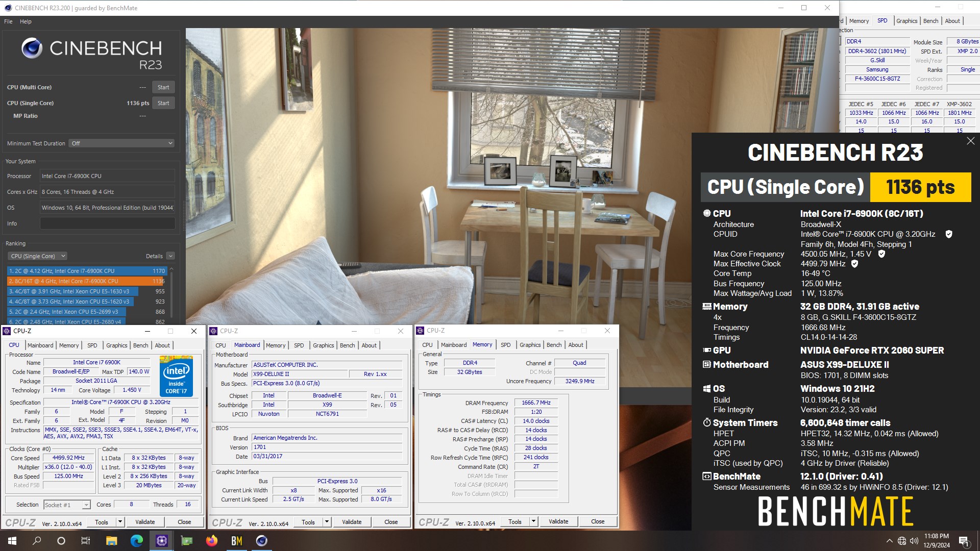Click the taskbar clock and date
980x551 pixels.
point(937,541)
